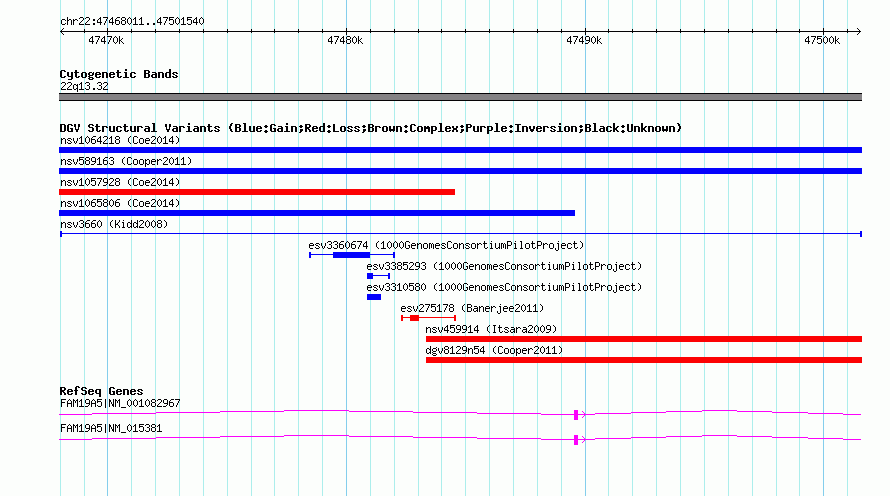Viewport: 890px width, 496px height.
Task: Click the 22q13.32 band label
Action: coord(84,86)
